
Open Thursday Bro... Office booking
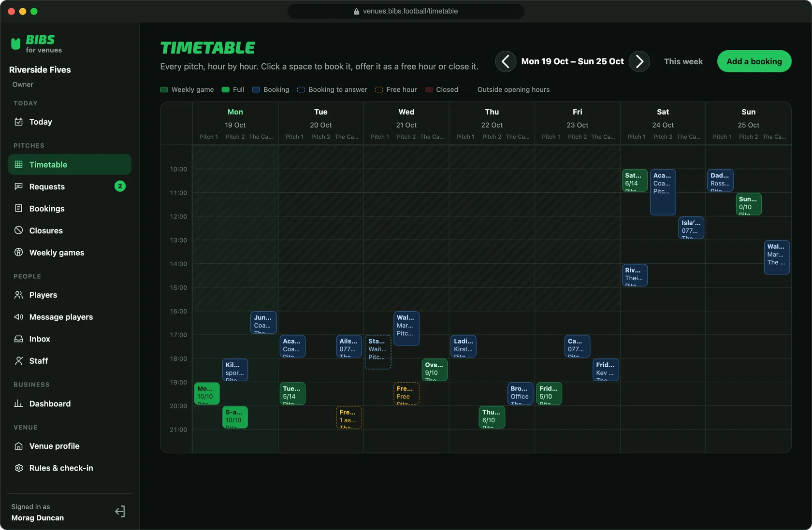520,394
